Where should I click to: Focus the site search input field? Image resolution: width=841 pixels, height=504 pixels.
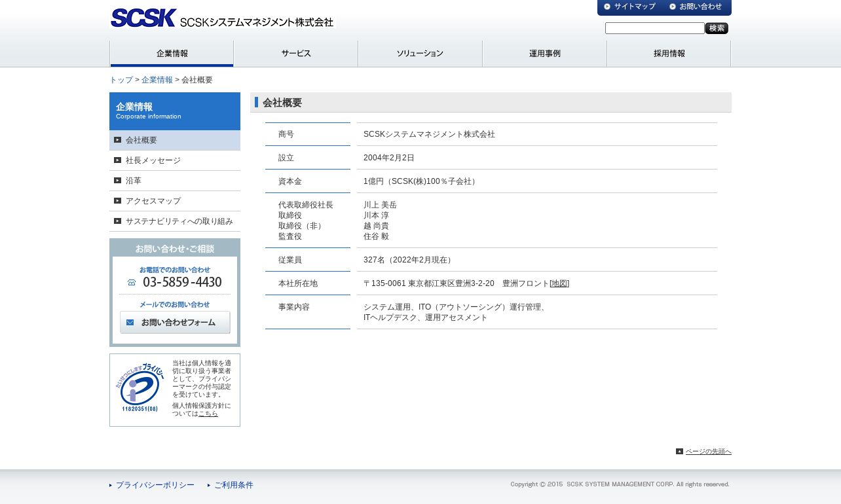[x=654, y=28]
